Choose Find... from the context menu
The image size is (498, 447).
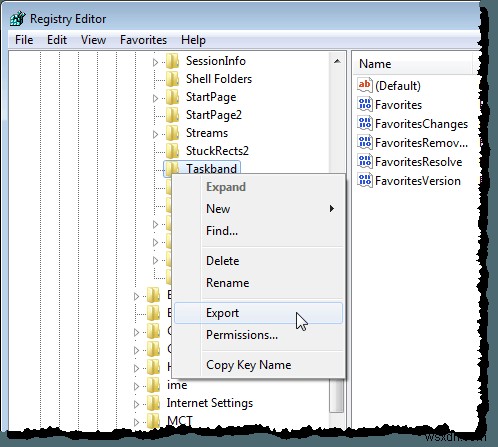pyautogui.click(x=258, y=231)
